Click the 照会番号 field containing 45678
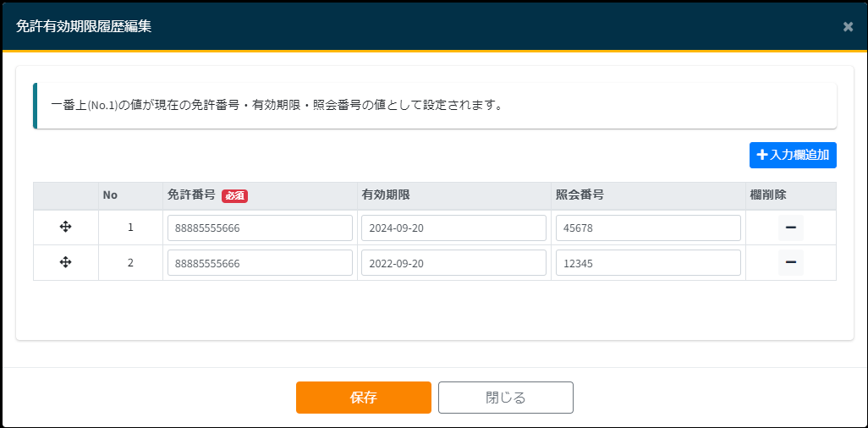Screen dimensions: 868x428 pos(648,228)
